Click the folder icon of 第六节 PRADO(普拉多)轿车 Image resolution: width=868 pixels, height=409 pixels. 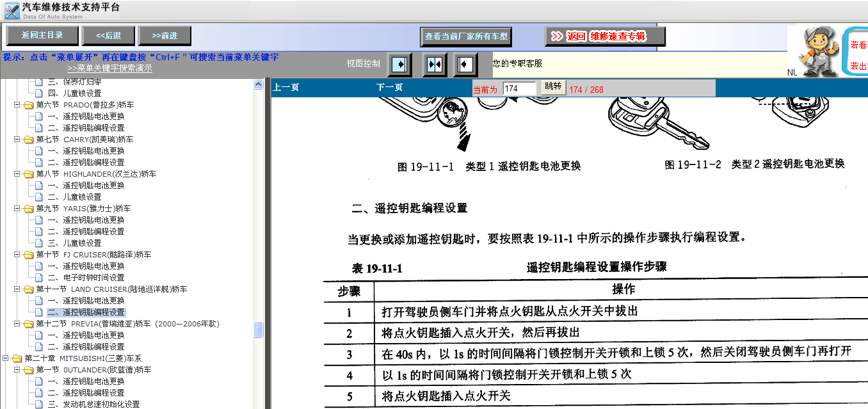click(x=28, y=105)
